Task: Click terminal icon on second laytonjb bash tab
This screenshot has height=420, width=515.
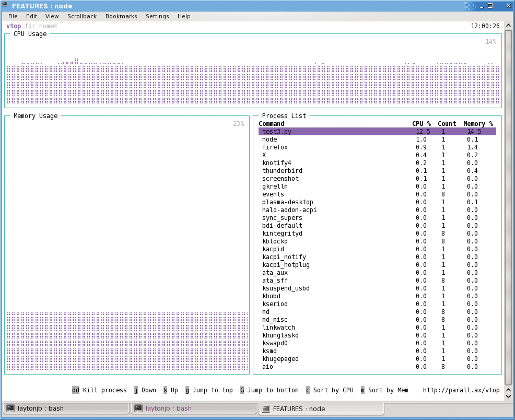Action: tap(138, 408)
